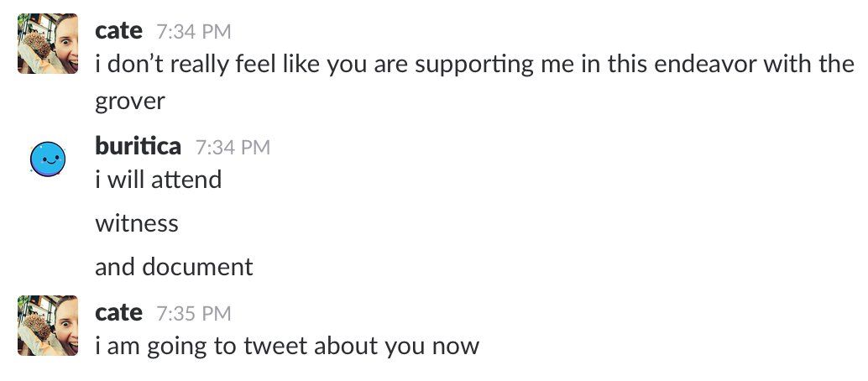Click the word "going" in the last message
Image resolution: width=868 pixels, height=381 pixels.
click(175, 346)
